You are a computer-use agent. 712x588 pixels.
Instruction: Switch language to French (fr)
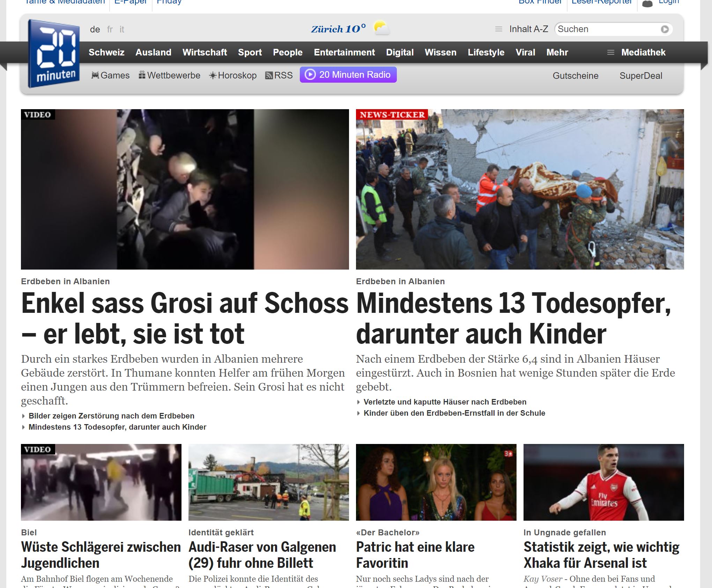tap(110, 29)
